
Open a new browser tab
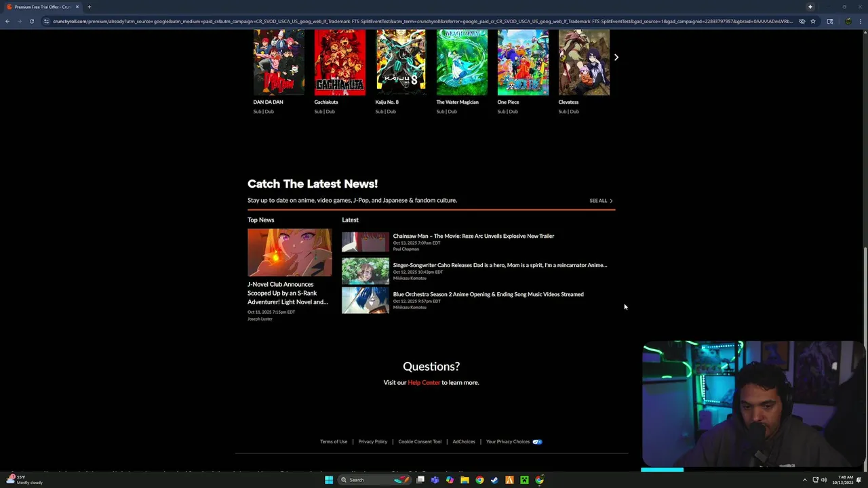(89, 7)
